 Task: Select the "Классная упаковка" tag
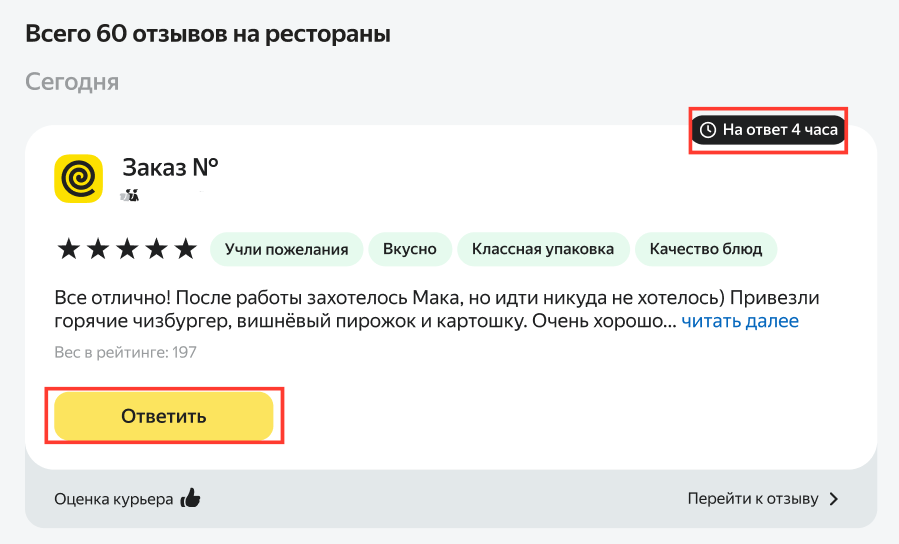click(x=543, y=249)
